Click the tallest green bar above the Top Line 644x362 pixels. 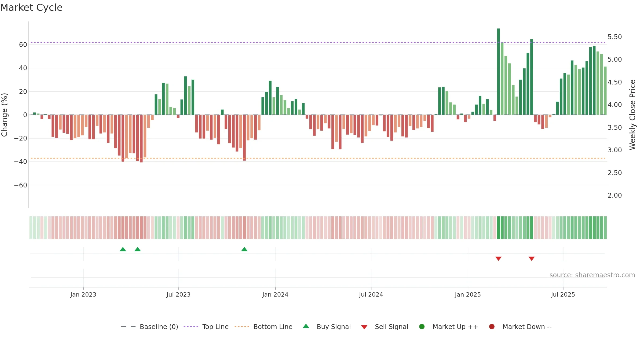[499, 72]
